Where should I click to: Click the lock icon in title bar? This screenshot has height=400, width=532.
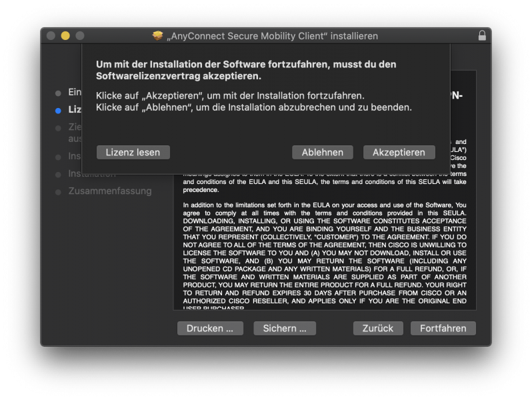[x=482, y=35]
